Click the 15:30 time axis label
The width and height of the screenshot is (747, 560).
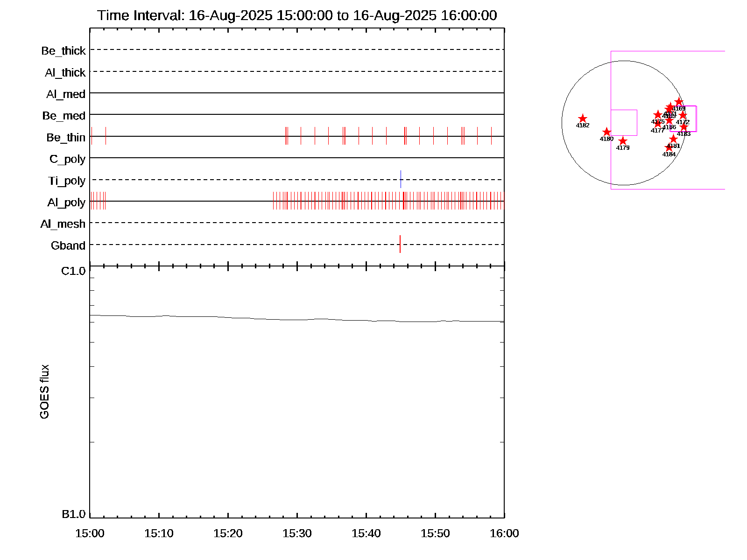pos(297,533)
